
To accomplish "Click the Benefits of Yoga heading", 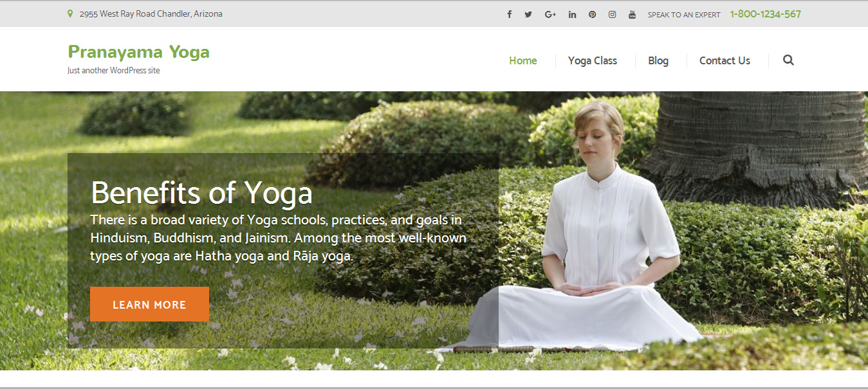I will (x=201, y=193).
